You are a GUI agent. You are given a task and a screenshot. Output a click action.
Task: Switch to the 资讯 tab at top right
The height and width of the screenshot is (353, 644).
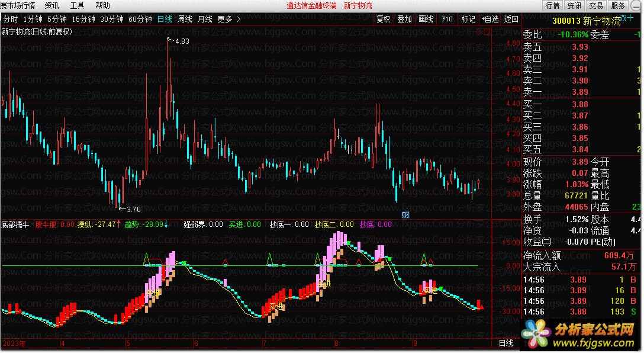[574, 5]
